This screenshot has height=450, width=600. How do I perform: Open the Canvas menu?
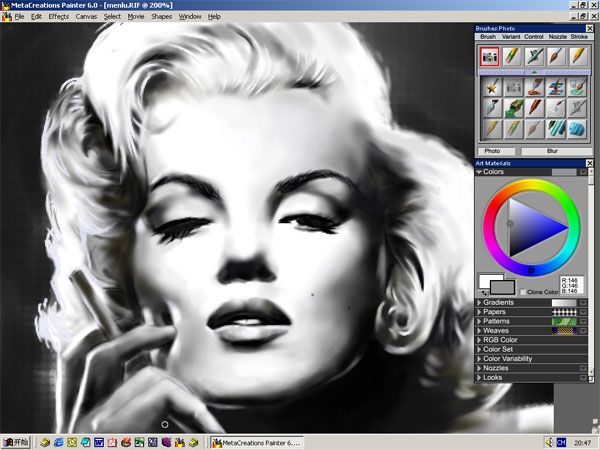pos(86,16)
